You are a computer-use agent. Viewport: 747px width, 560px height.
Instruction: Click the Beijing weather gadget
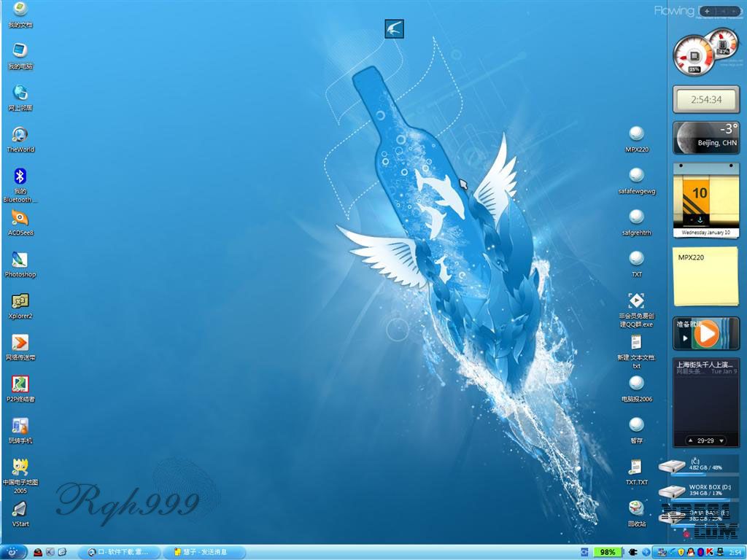point(705,138)
